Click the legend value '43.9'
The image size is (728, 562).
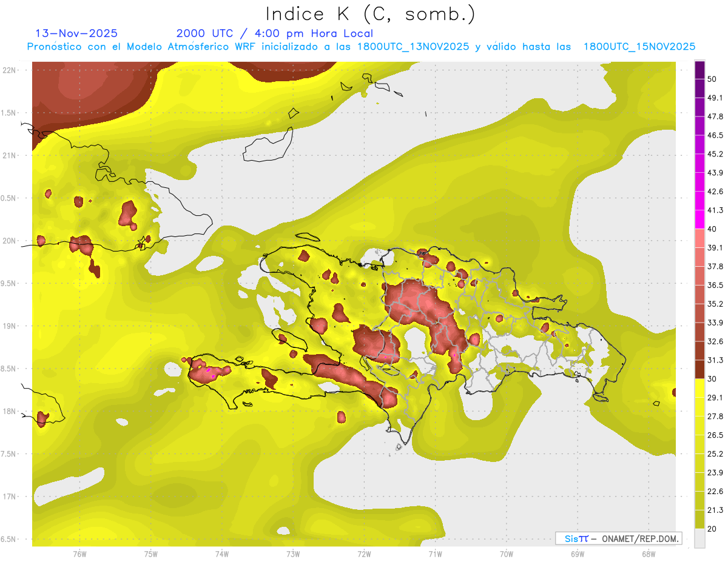pos(715,173)
